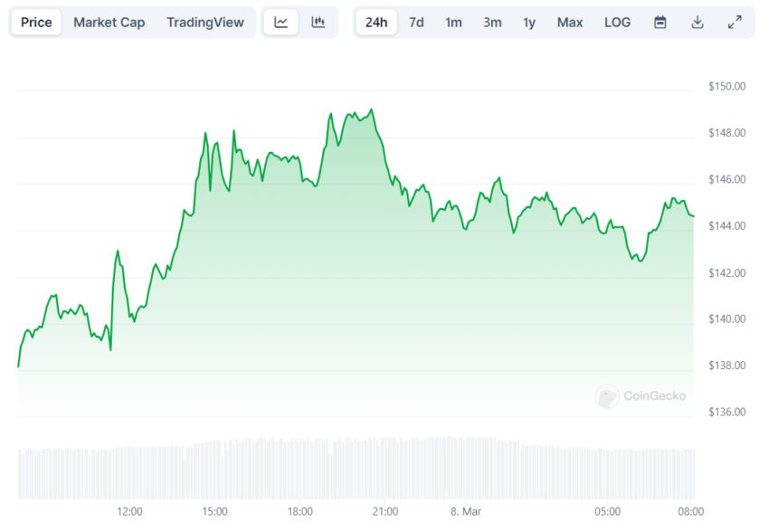The width and height of the screenshot is (769, 532).
Task: Show the Max price history
Action: tap(570, 23)
